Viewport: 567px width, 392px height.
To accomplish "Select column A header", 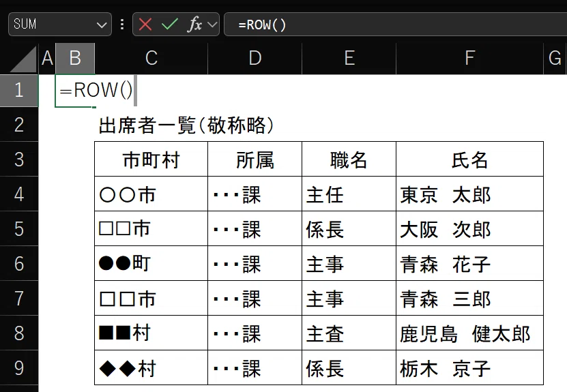I will pos(47,59).
